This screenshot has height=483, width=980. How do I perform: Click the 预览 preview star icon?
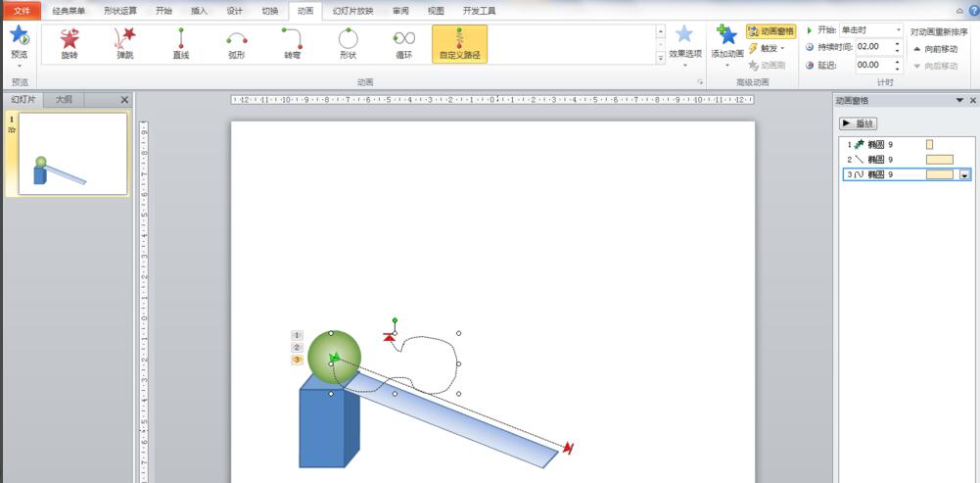pos(19,36)
